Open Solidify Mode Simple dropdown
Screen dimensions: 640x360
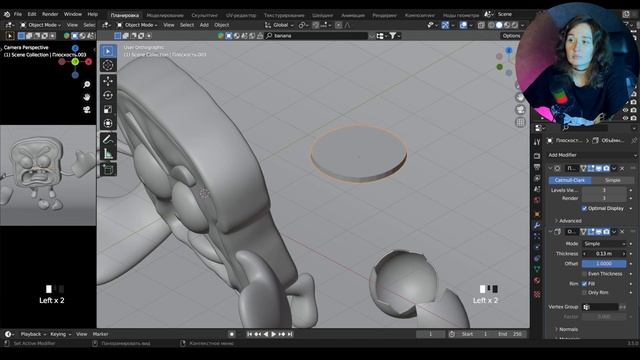pyautogui.click(x=604, y=244)
